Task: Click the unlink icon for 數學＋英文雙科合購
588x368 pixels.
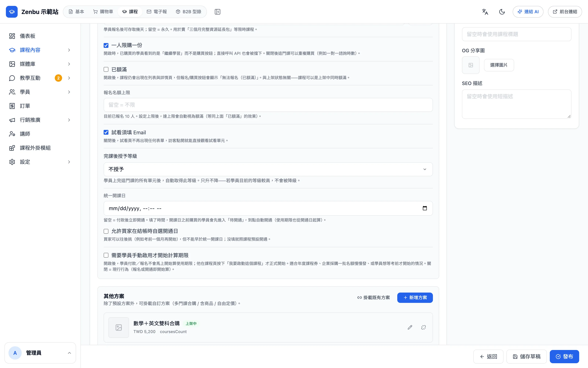Action: (424, 327)
